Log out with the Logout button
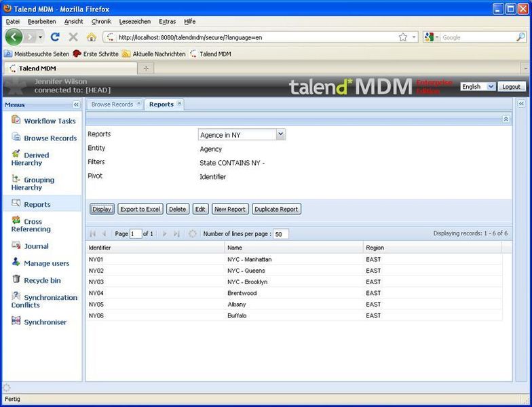Image resolution: width=532 pixels, height=407 pixels. pyautogui.click(x=511, y=87)
